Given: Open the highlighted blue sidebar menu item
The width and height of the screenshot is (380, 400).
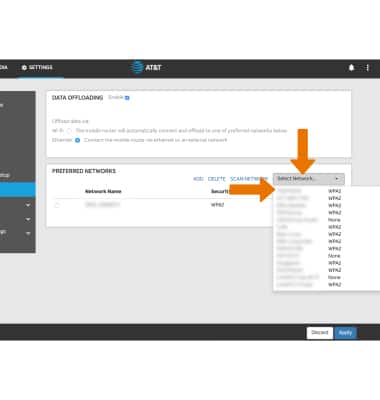Looking at the screenshot, I should (18, 190).
